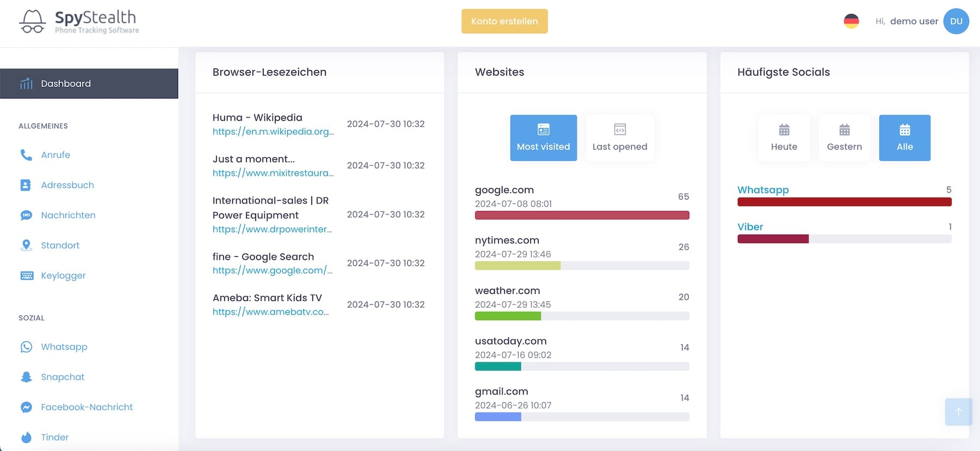980x451 pixels.
Task: Click the gmail.com blue progress bar
Action: 498,417
